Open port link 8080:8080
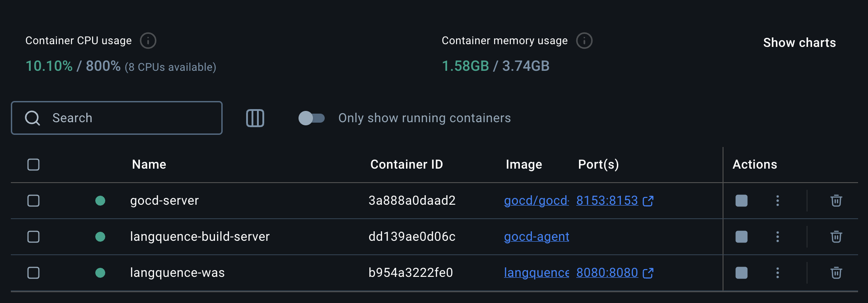Image resolution: width=868 pixels, height=303 pixels. [607, 273]
